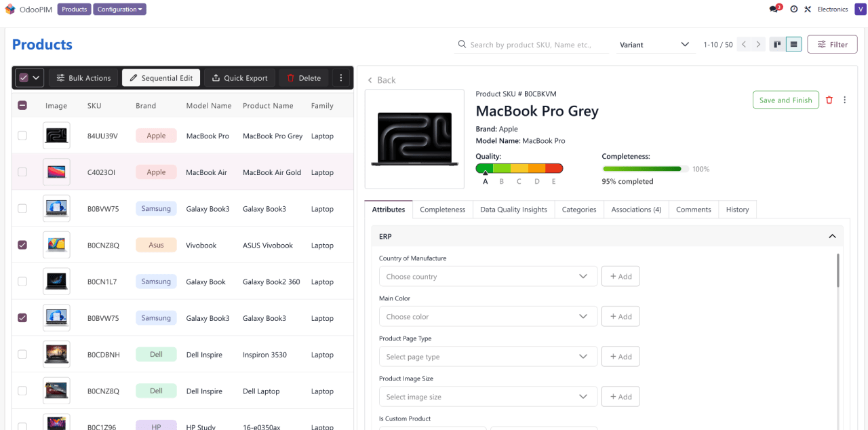Image resolution: width=868 pixels, height=430 pixels.
Task: Click the Save and Finish button
Action: pyautogui.click(x=785, y=100)
